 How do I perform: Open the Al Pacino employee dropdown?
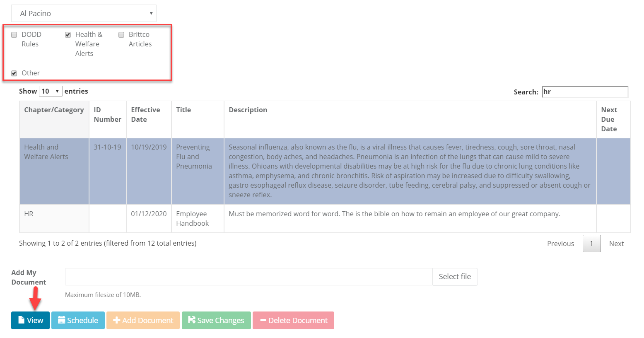coord(84,13)
